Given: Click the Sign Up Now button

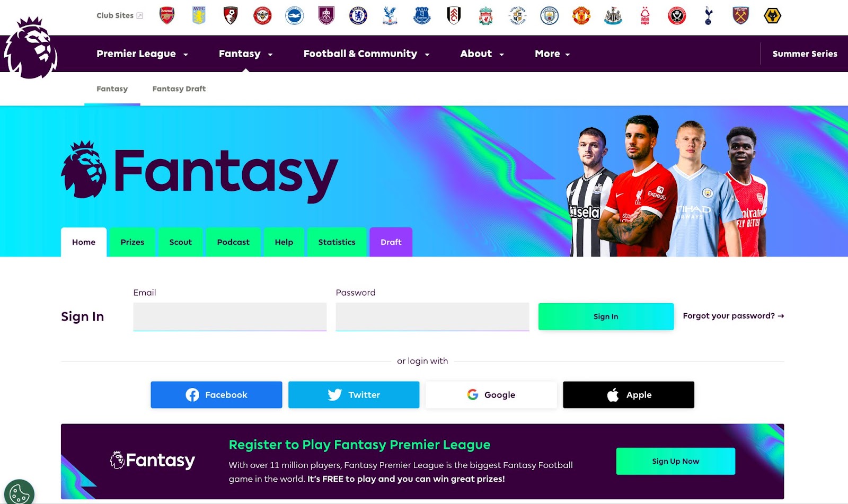Looking at the screenshot, I should point(675,461).
